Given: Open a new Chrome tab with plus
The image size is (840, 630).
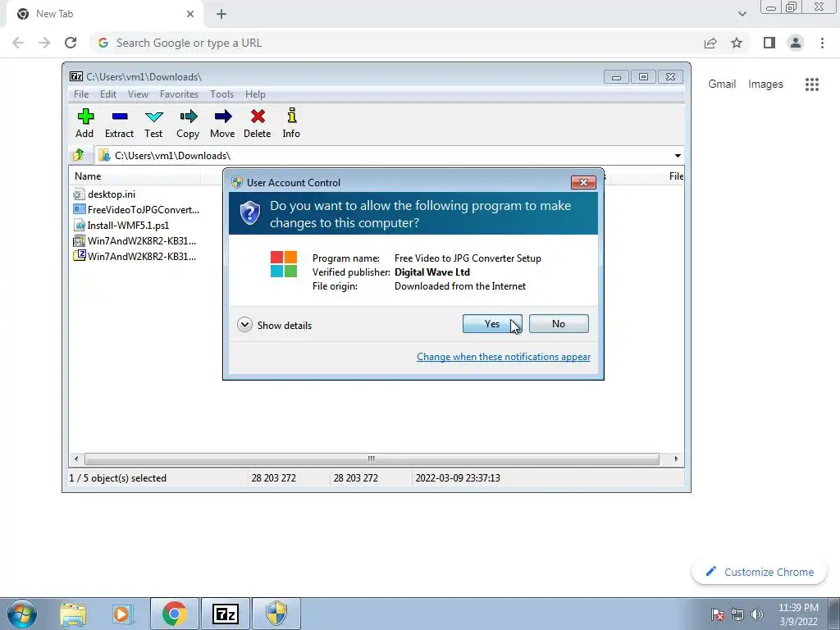Looking at the screenshot, I should [x=221, y=14].
